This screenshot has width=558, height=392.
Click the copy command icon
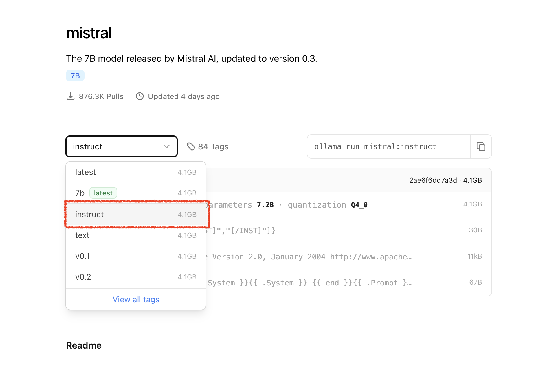[x=481, y=146]
